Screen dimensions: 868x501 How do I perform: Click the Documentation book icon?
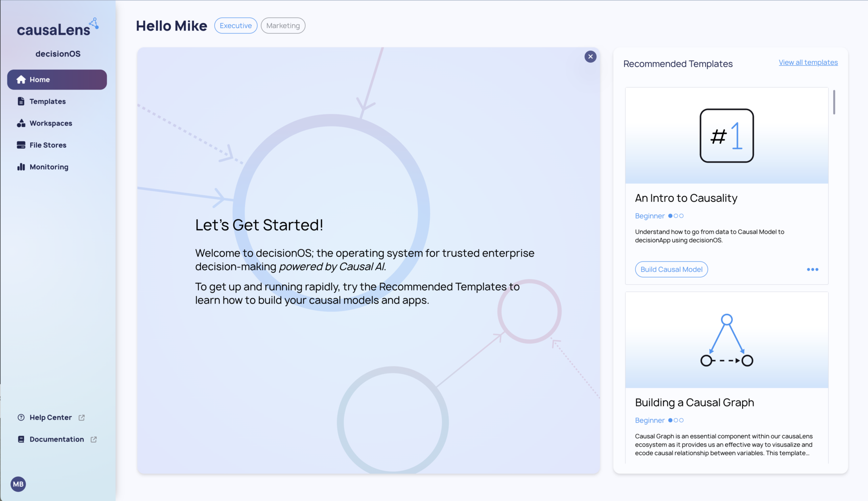21,439
